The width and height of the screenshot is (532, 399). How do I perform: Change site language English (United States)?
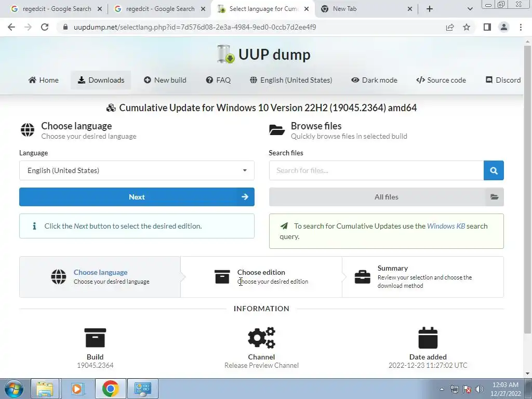pyautogui.click(x=291, y=80)
